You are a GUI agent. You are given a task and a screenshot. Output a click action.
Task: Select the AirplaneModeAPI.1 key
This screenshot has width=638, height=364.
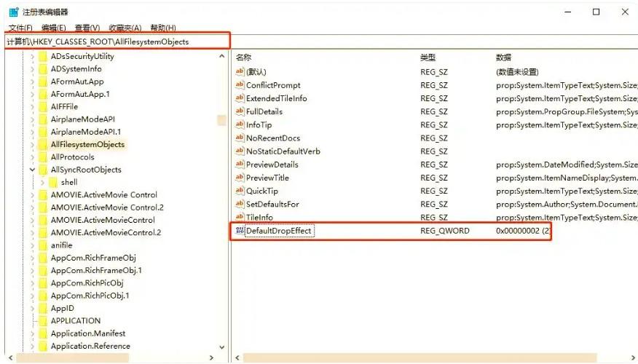click(85, 132)
